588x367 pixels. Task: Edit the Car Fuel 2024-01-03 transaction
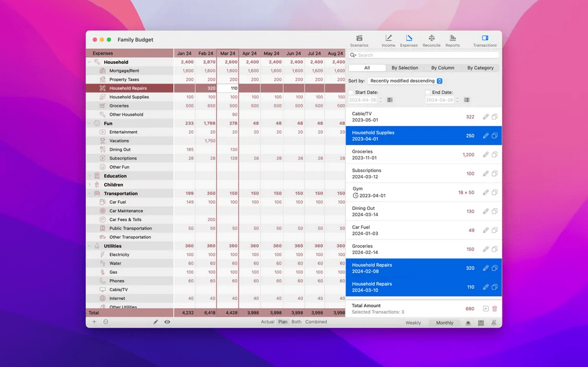486,230
